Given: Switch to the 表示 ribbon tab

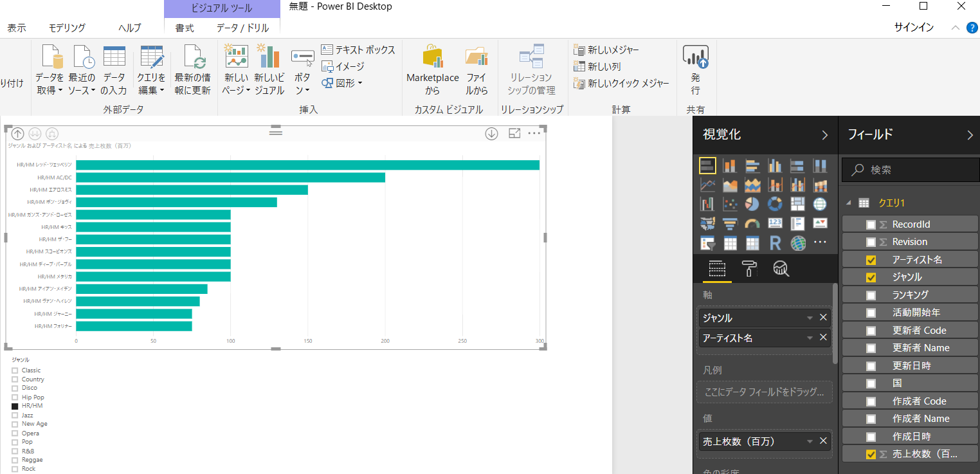Looking at the screenshot, I should pyautogui.click(x=17, y=28).
